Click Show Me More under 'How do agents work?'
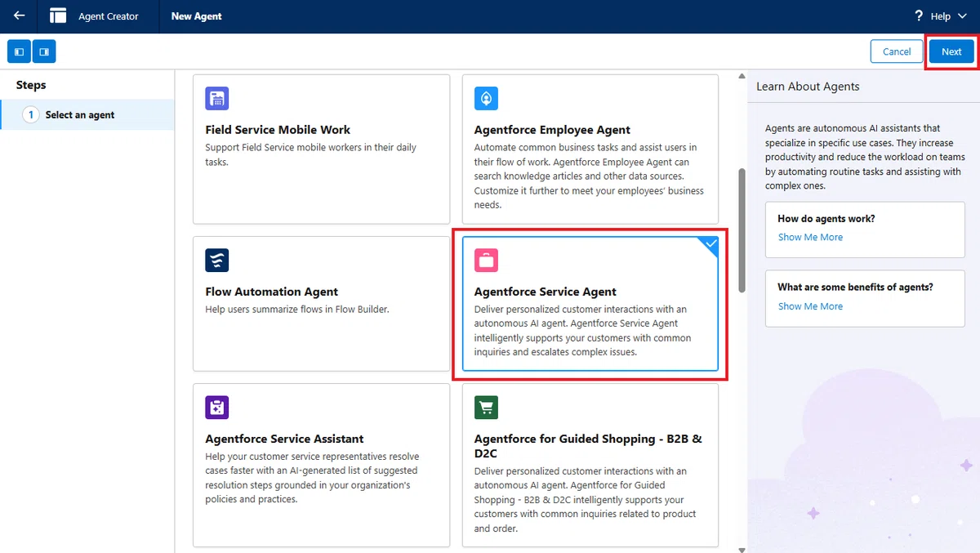980x553 pixels. [x=810, y=237]
